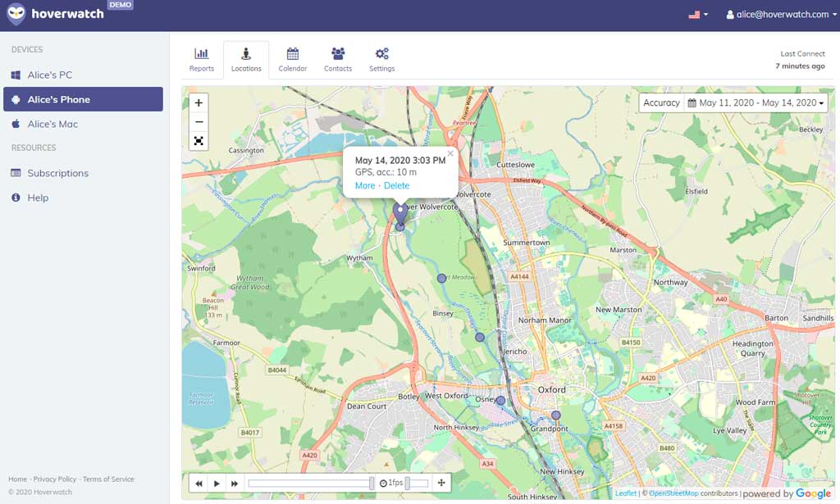Screen dimensions: 840x504
Task: Zoom in on the map
Action: click(x=199, y=103)
